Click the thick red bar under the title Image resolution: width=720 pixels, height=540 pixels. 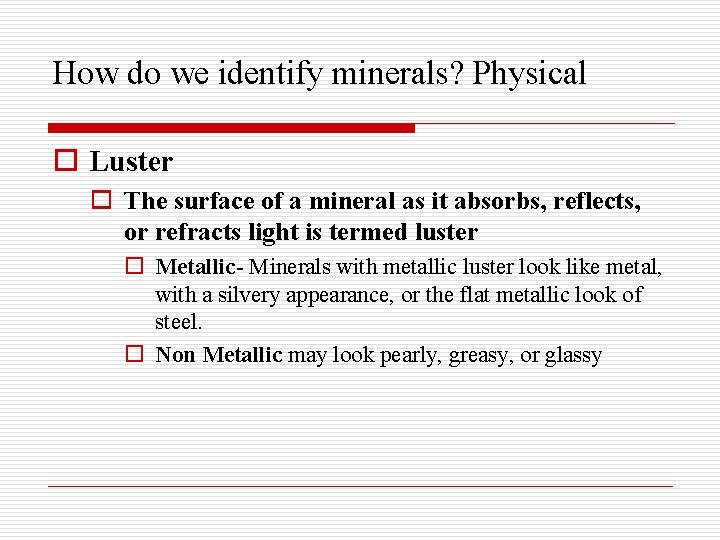[231, 128]
